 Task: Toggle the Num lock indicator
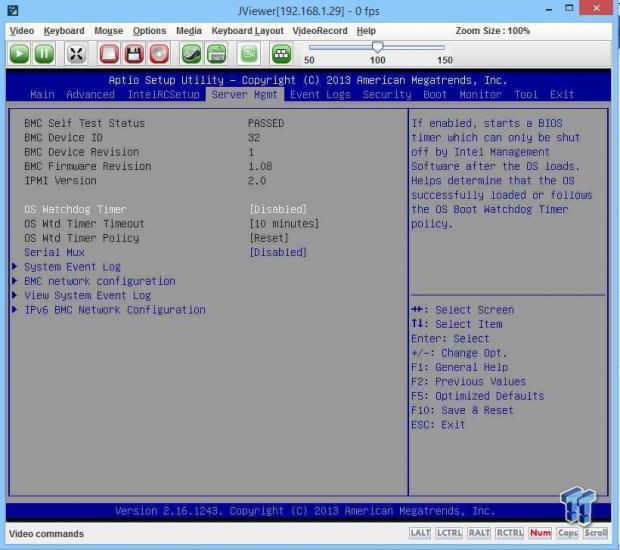[x=540, y=533]
